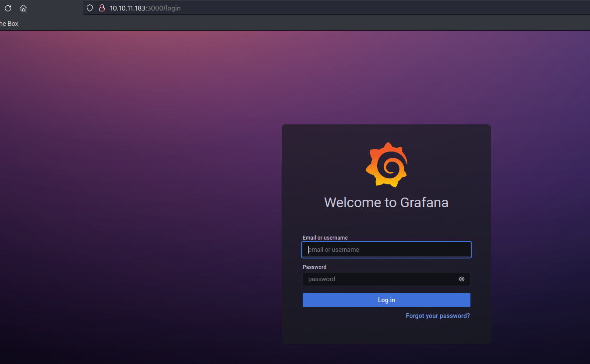Click the Password field label
Image resolution: width=590 pixels, height=364 pixels.
click(314, 267)
